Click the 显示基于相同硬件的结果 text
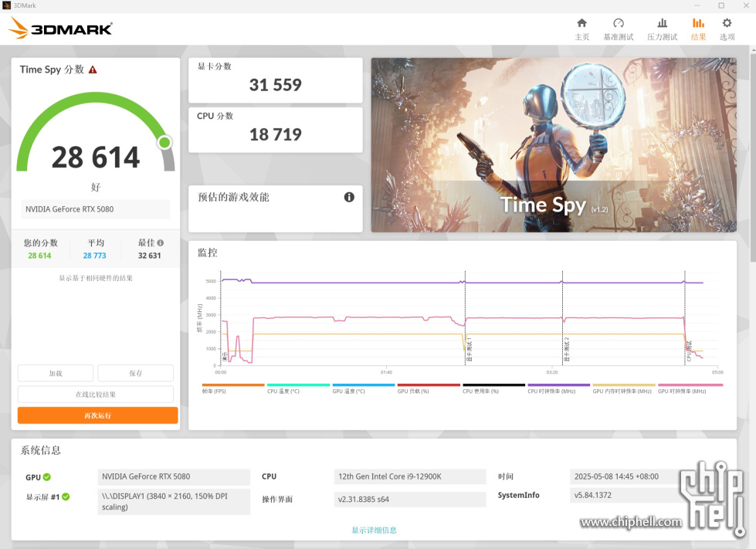The image size is (756, 549). pyautogui.click(x=96, y=278)
